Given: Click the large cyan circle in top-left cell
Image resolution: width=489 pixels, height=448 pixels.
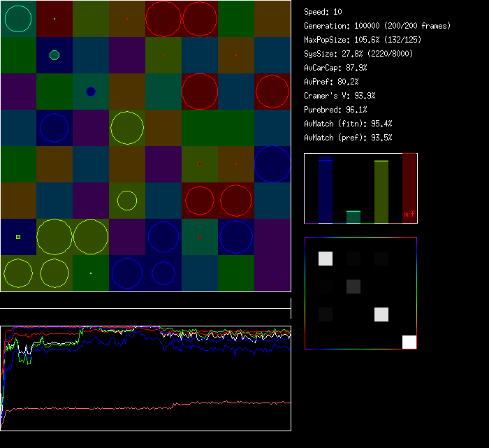Looking at the screenshot, I should [x=18, y=19].
